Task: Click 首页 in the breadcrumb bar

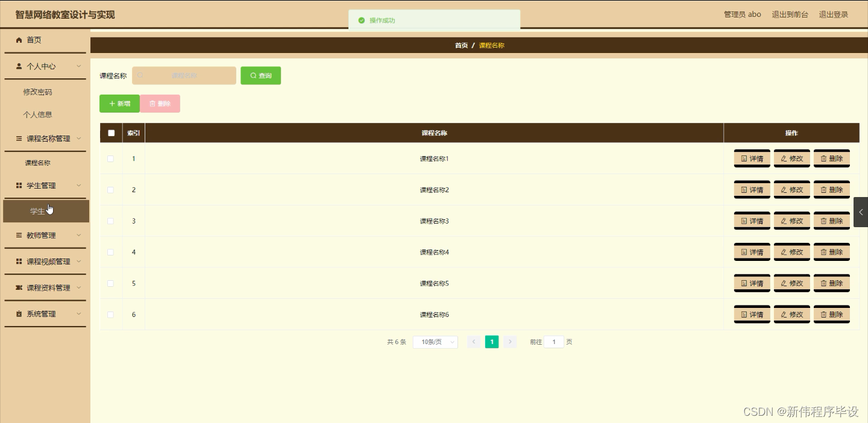Action: [x=461, y=45]
